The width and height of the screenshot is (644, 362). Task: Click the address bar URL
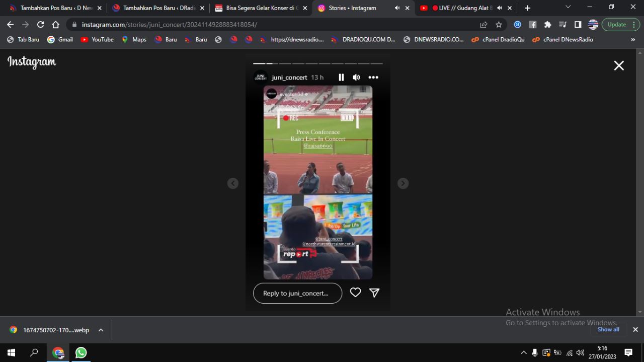pyautogui.click(x=170, y=24)
